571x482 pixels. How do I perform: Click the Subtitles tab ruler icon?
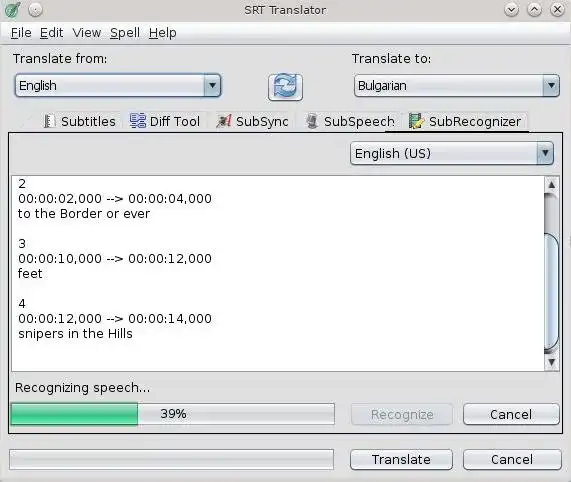pyautogui.click(x=49, y=121)
